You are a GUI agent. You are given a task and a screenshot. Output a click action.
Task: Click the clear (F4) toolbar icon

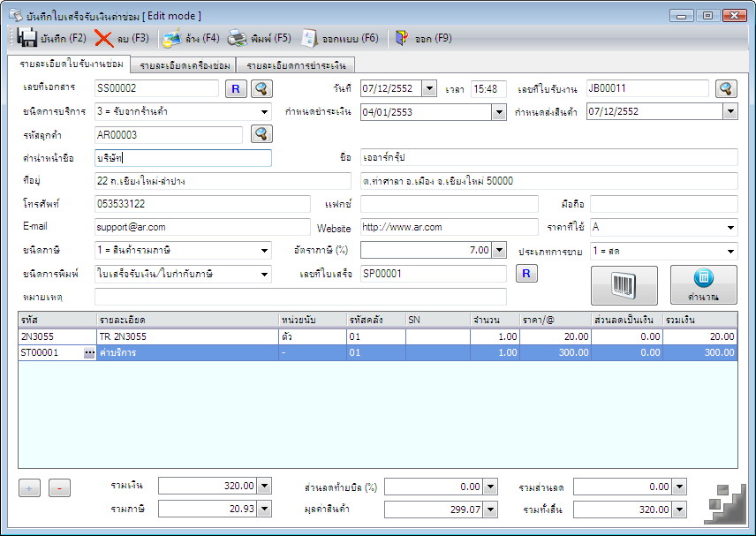pyautogui.click(x=171, y=38)
